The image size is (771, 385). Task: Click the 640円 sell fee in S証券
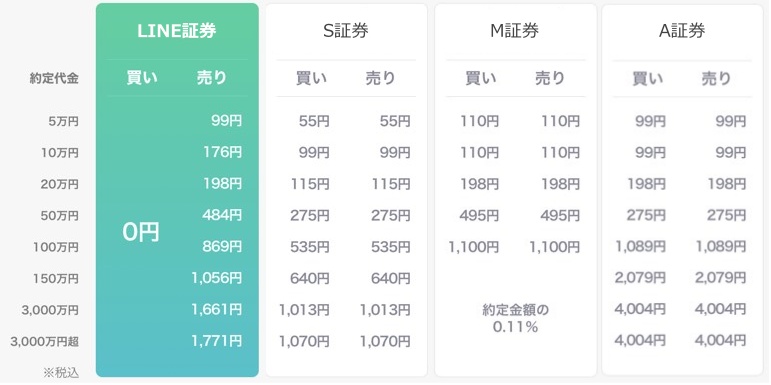pyautogui.click(x=390, y=278)
